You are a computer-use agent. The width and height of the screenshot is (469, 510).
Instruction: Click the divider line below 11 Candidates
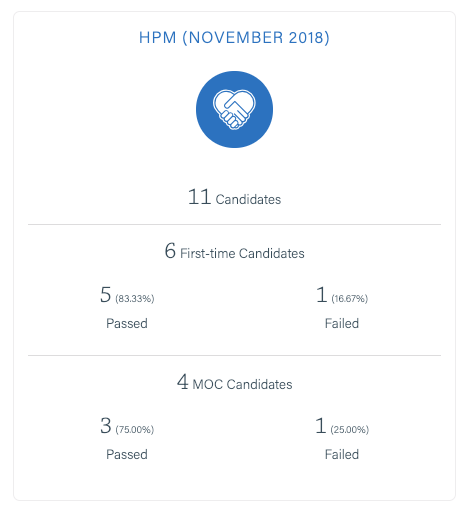234,224
